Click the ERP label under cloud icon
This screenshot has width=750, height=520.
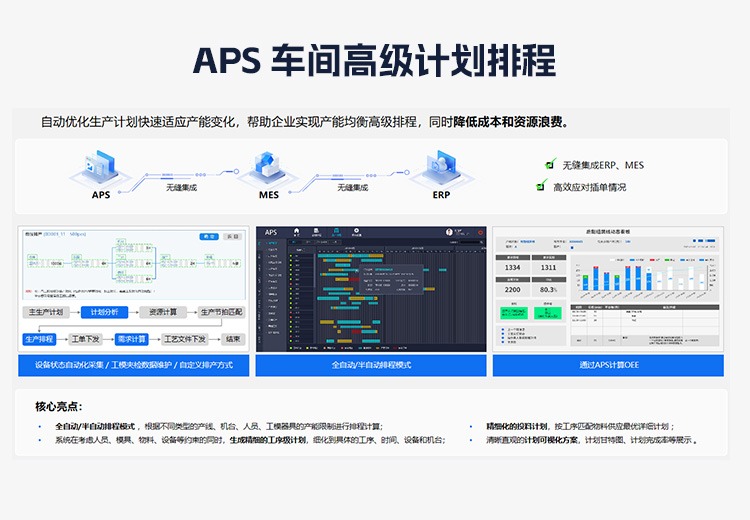(x=441, y=195)
